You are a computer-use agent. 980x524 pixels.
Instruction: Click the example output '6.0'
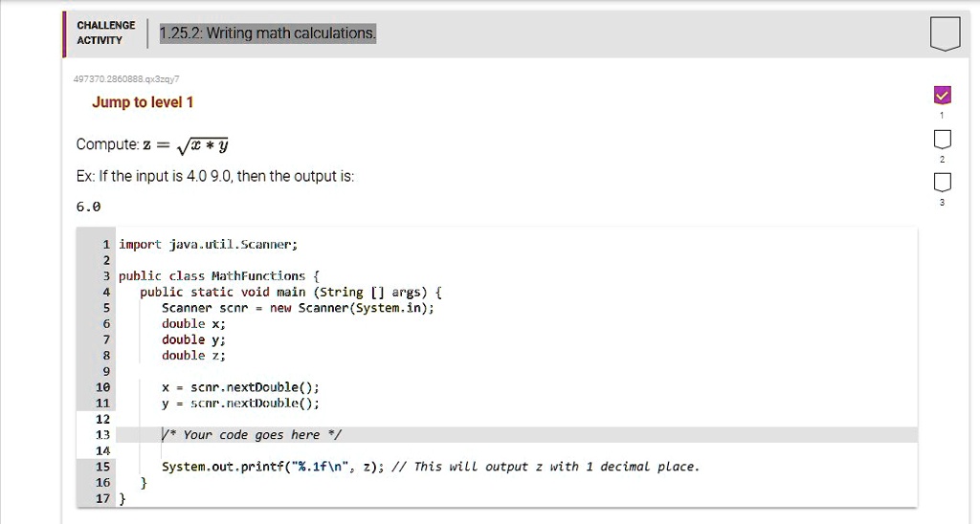tap(88, 207)
